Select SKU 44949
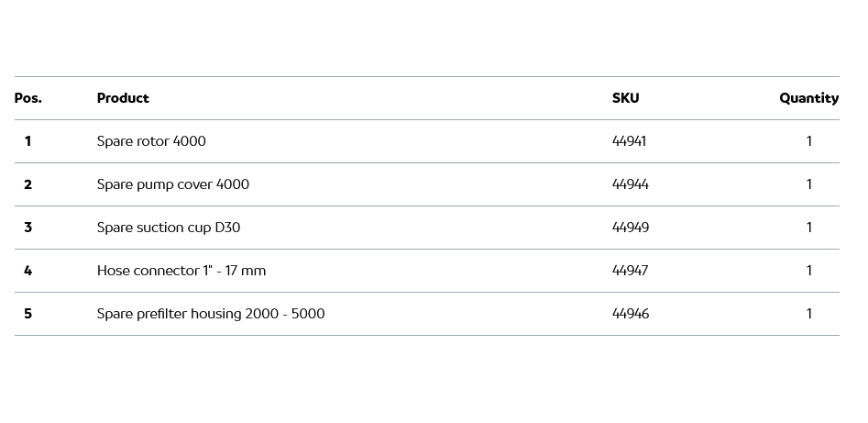The image size is (868, 423). pos(630,228)
